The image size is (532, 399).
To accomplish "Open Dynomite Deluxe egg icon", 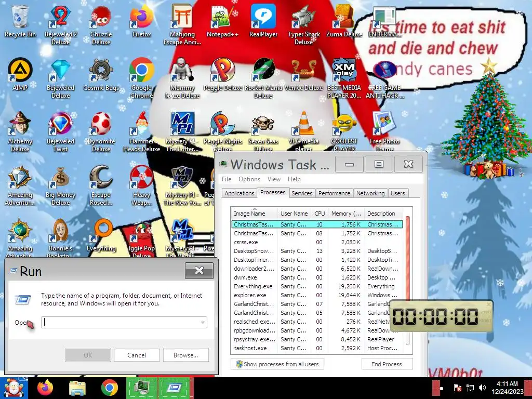I will pyautogui.click(x=101, y=131).
